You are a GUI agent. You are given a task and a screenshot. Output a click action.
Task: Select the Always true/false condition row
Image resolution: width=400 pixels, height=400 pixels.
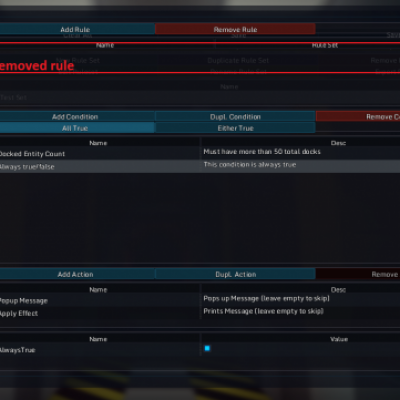click(200, 166)
